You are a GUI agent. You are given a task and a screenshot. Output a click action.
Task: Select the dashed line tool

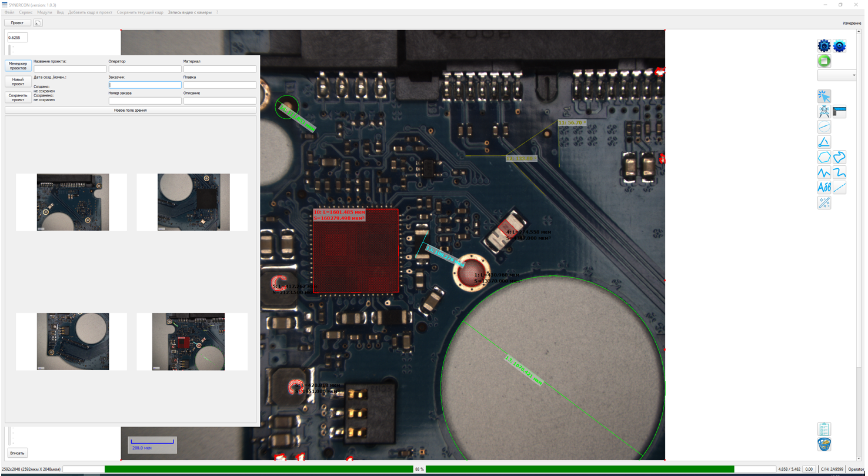839,188
